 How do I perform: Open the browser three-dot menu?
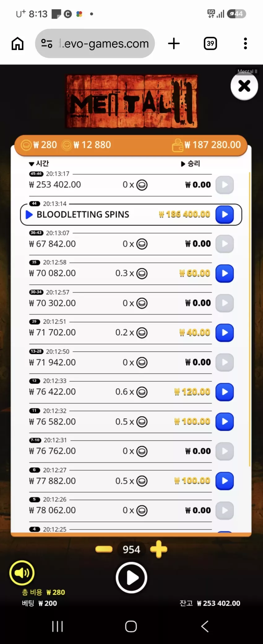(245, 43)
